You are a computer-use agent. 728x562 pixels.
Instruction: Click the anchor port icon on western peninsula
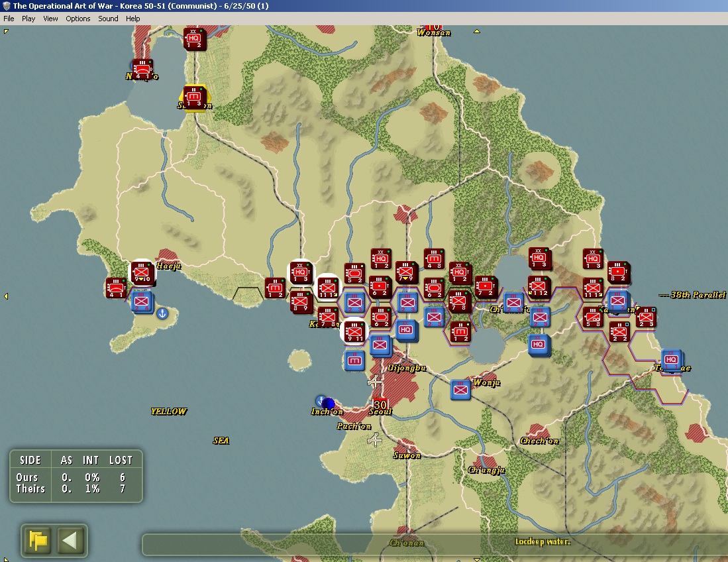pos(162,313)
